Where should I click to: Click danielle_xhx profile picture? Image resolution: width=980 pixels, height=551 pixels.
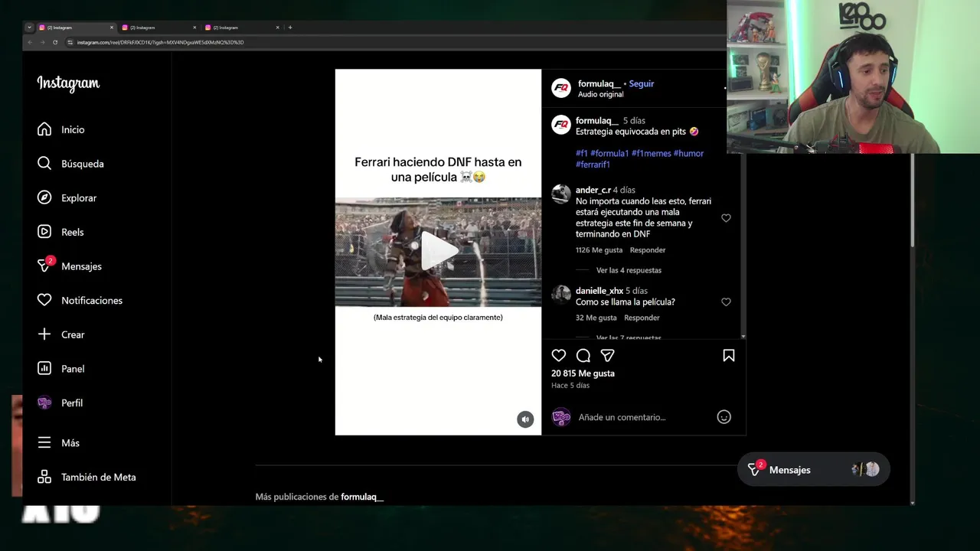click(561, 294)
